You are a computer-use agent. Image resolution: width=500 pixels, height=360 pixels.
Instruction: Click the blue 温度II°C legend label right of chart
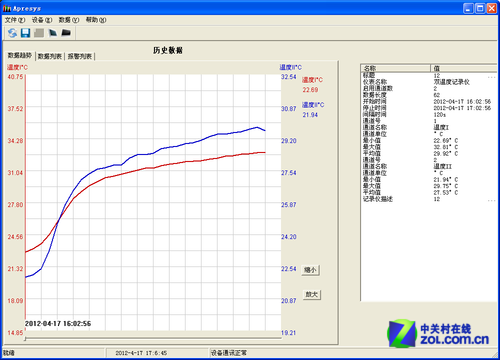coord(313,105)
